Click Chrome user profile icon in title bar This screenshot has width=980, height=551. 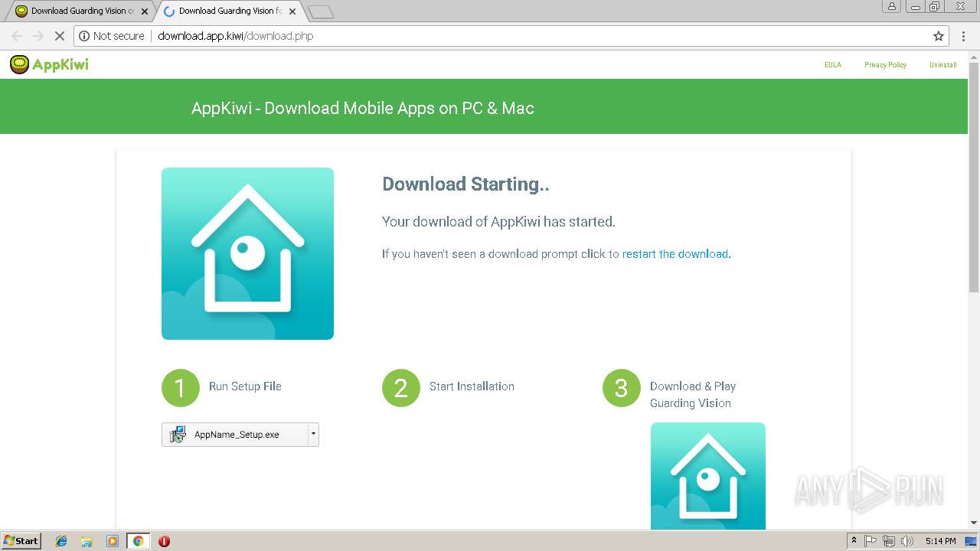(x=891, y=6)
